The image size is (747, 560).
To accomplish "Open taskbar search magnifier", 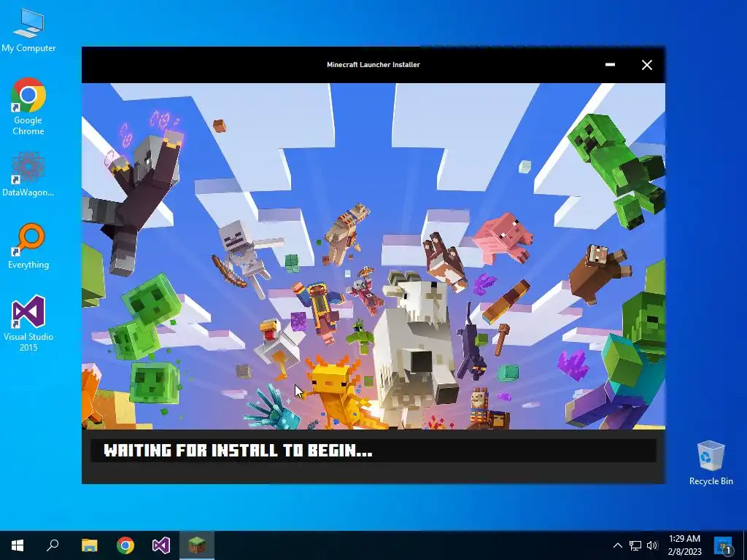I will click(x=53, y=545).
